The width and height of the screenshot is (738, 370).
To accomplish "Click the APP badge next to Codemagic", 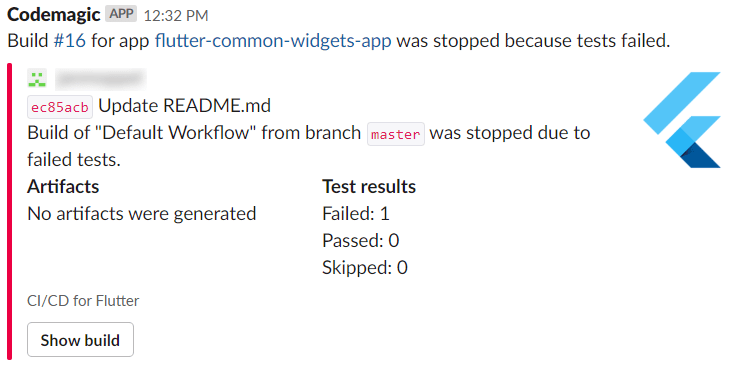I will 121,14.
